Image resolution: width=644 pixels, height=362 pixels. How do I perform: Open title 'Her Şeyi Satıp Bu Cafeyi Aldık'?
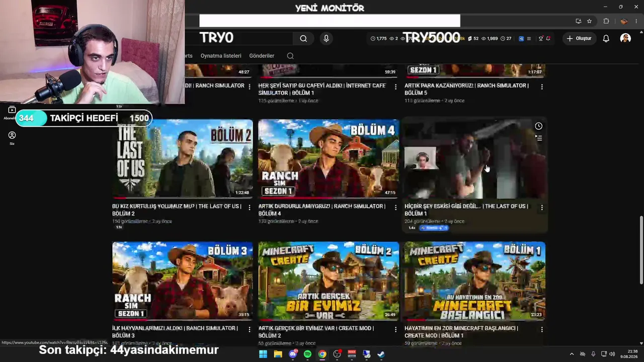pos(322,89)
